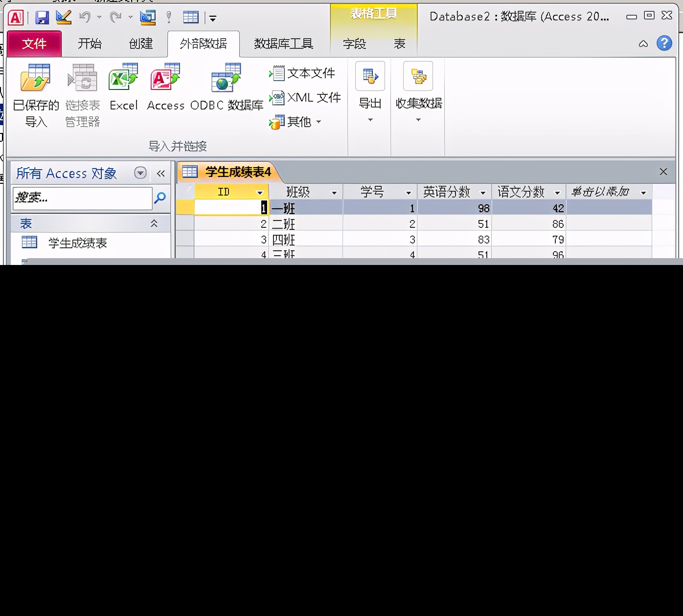Import a 文本文件 text file
This screenshot has height=616, width=683.
(x=302, y=73)
